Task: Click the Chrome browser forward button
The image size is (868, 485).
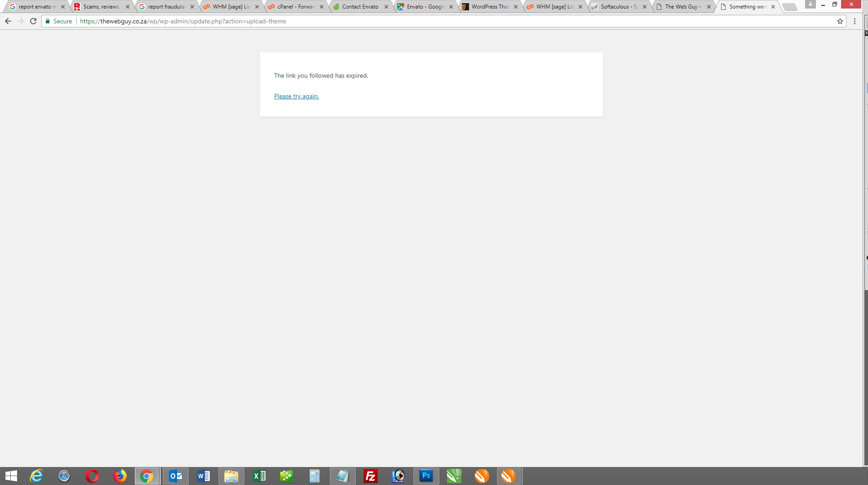Action: [21, 22]
